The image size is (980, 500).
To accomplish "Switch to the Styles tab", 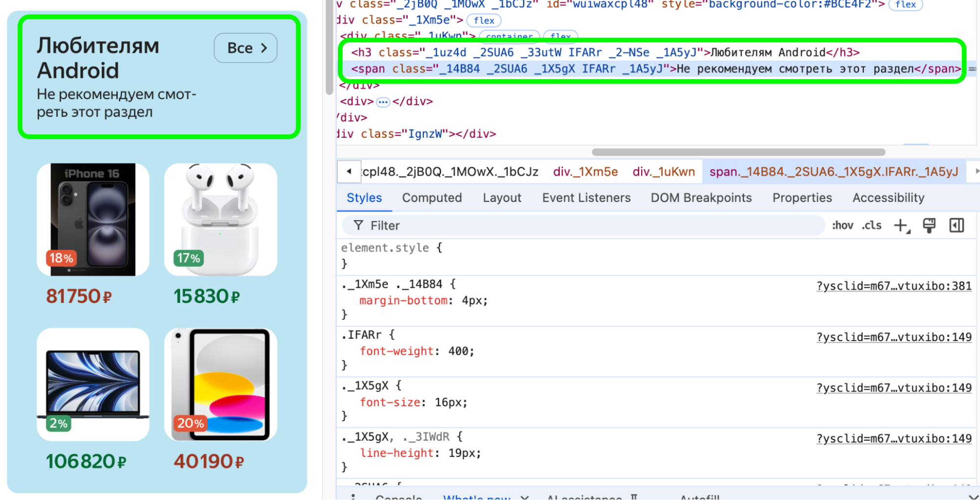I will 364,198.
